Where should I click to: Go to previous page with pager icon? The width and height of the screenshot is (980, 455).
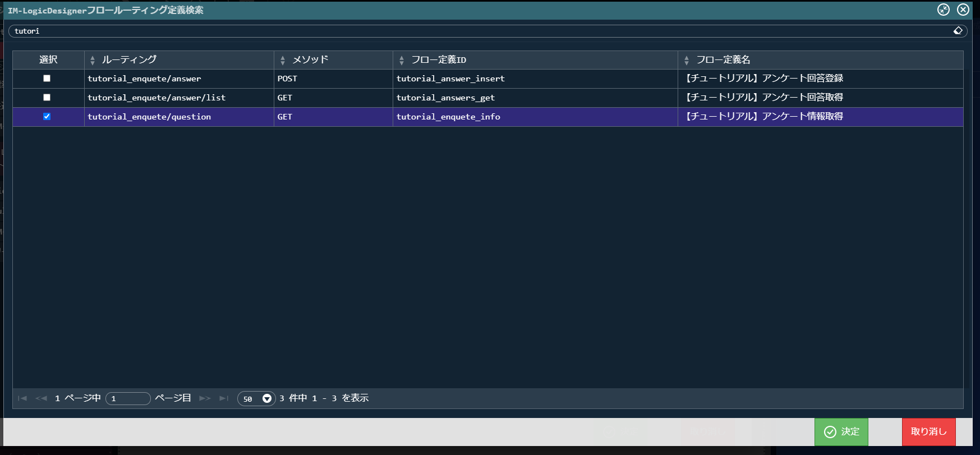pyautogui.click(x=41, y=398)
